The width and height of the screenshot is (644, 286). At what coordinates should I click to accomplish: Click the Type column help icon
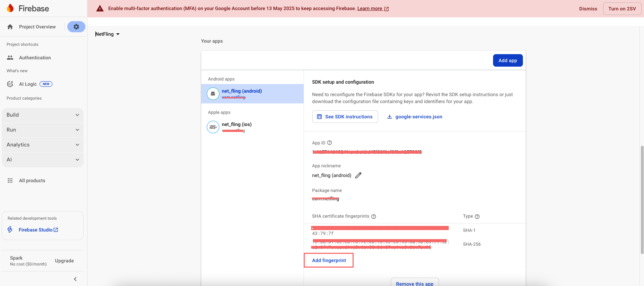(x=477, y=216)
